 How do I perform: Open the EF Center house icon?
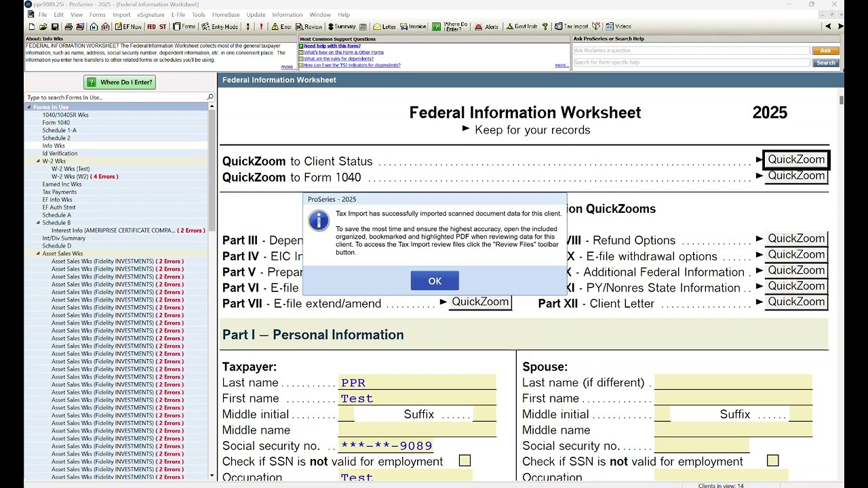click(105, 26)
